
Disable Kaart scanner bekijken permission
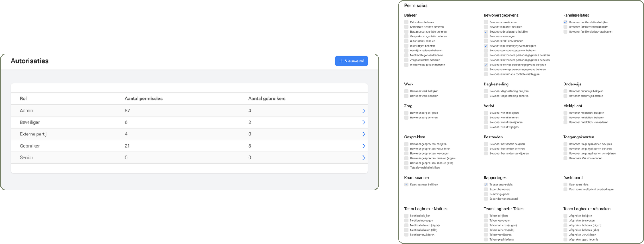pos(406,185)
